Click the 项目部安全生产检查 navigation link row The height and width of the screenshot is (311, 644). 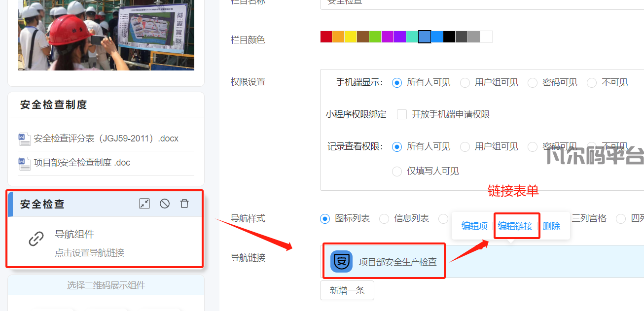click(x=482, y=262)
